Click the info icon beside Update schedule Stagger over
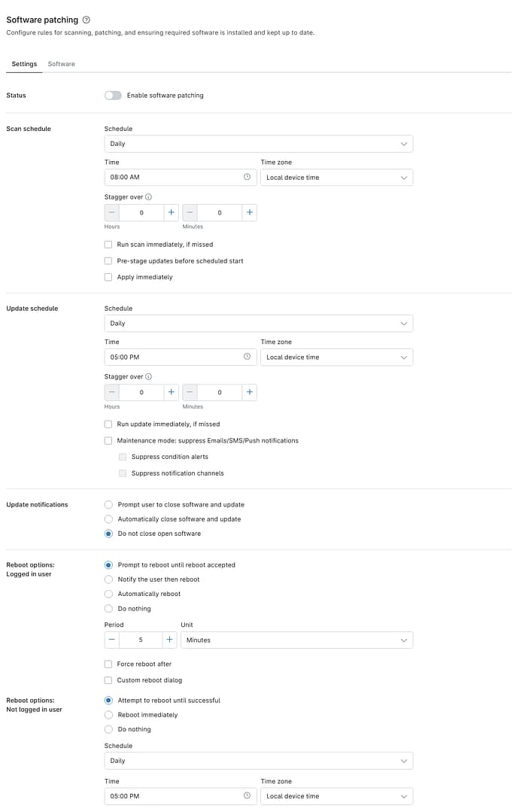The width and height of the screenshot is (516, 812). (148, 376)
